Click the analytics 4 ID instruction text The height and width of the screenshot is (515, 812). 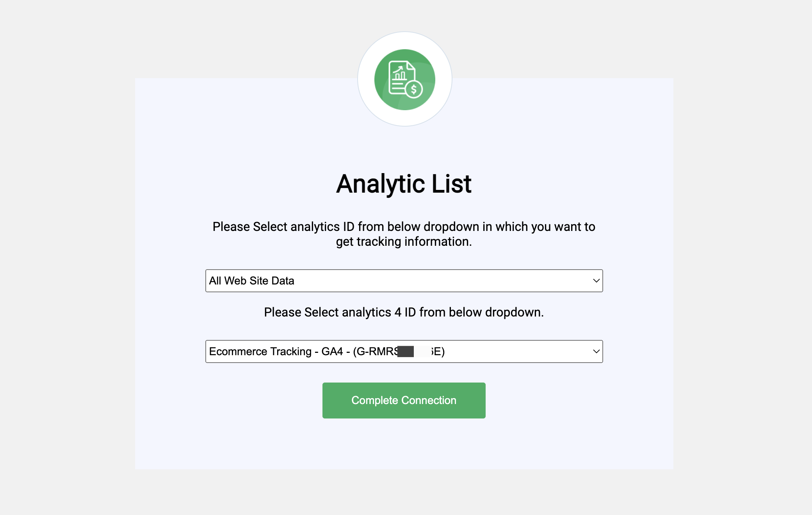click(x=404, y=312)
